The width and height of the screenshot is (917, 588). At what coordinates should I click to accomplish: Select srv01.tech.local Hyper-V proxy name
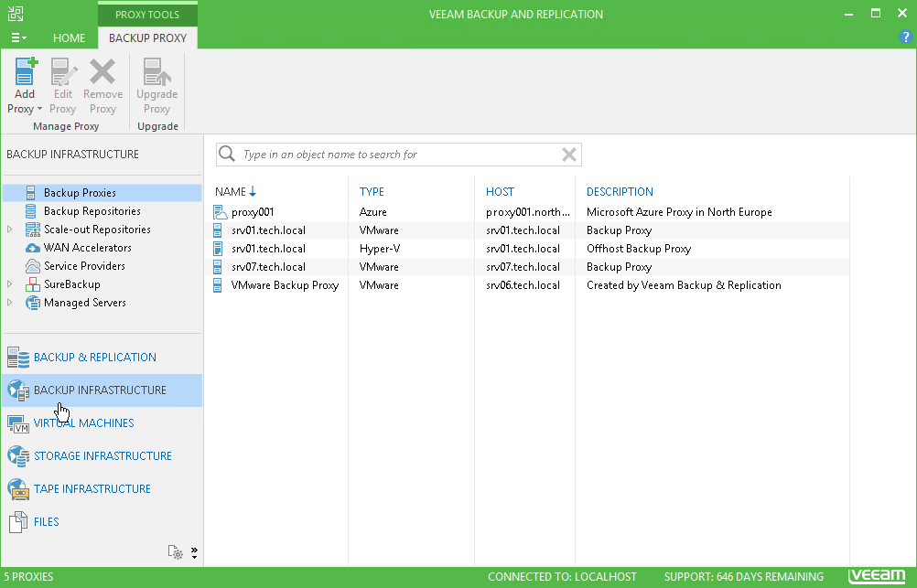268,249
